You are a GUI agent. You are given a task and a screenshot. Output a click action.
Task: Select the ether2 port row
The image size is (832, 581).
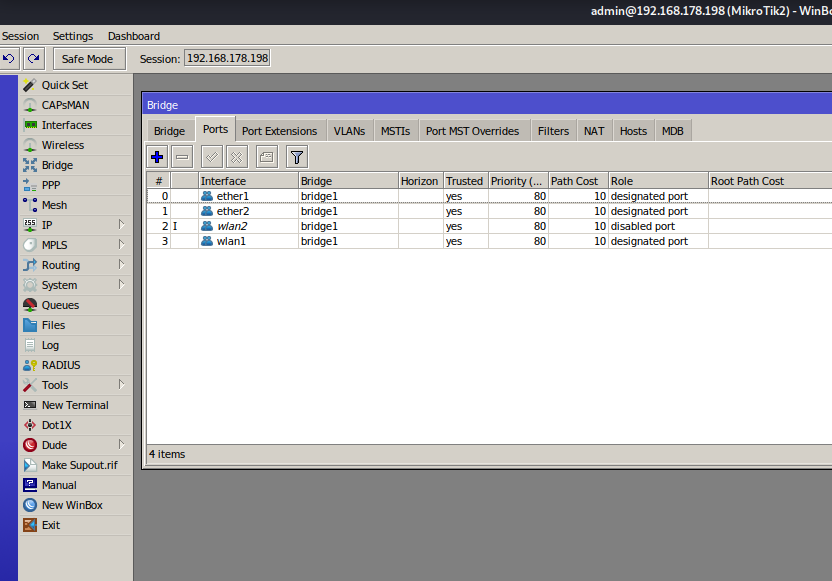tap(489, 211)
